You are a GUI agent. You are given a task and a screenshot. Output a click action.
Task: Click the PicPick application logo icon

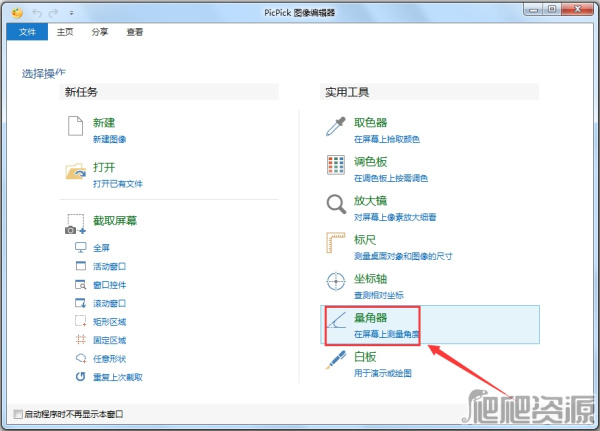[x=17, y=13]
